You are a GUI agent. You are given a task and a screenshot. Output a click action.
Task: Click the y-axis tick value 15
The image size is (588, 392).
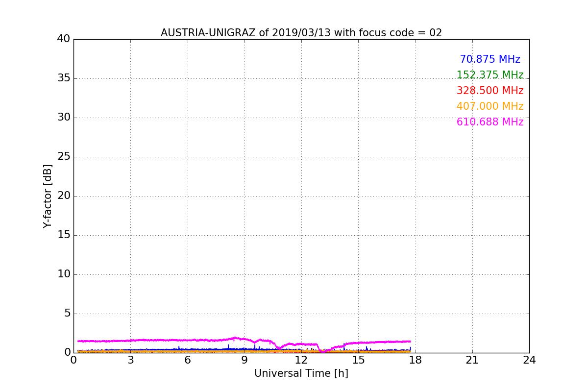[64, 235]
